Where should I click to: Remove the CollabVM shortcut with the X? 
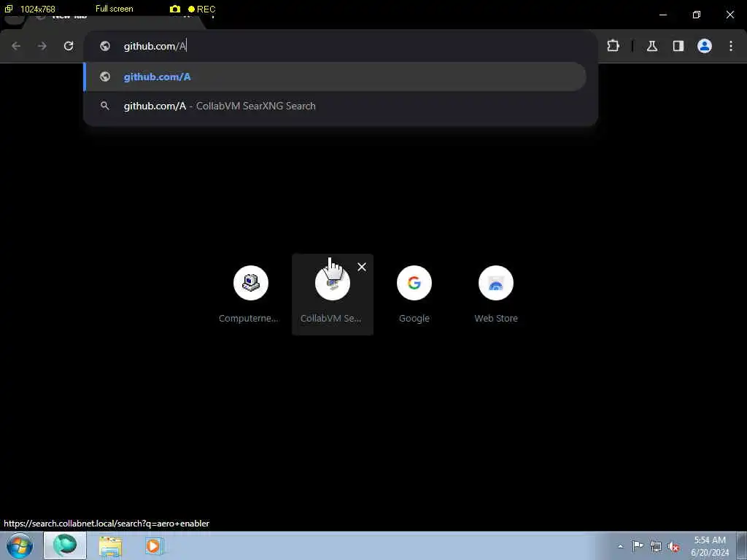coord(362,267)
